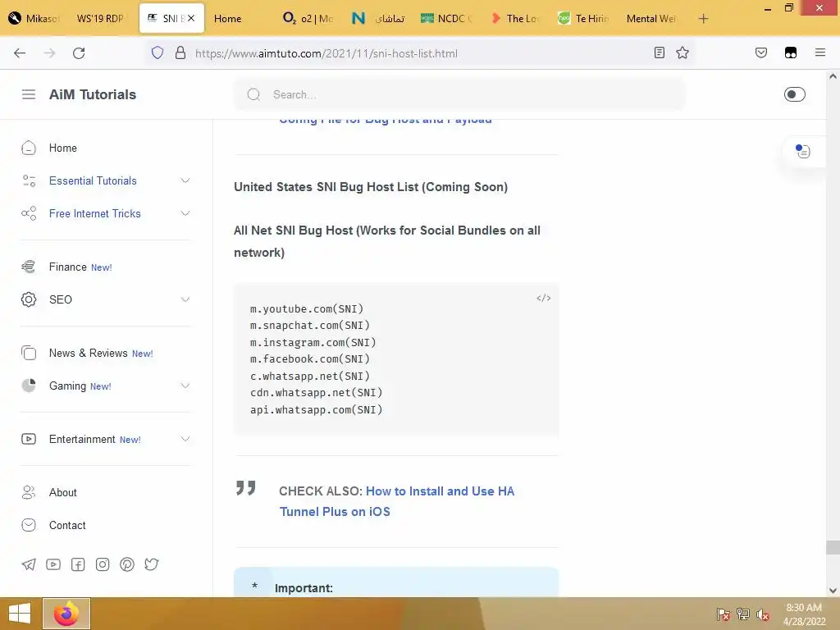This screenshot has height=630, width=840.
Task: Switch to the WS'19 RDP tab
Action: (100, 19)
